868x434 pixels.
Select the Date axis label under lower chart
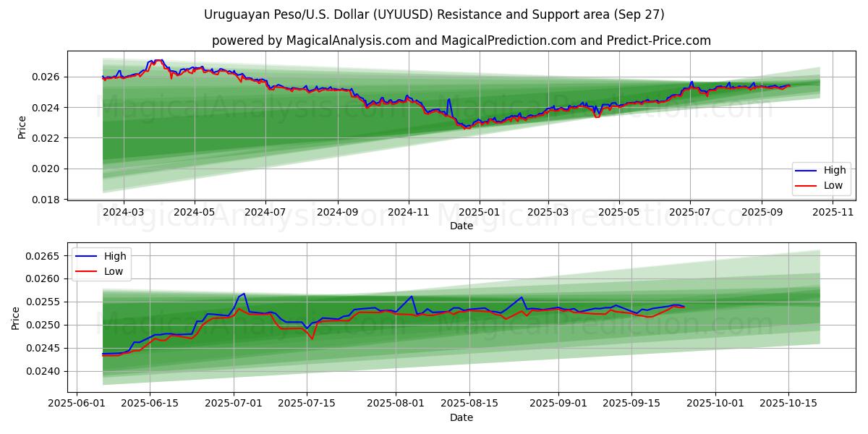click(461, 417)
